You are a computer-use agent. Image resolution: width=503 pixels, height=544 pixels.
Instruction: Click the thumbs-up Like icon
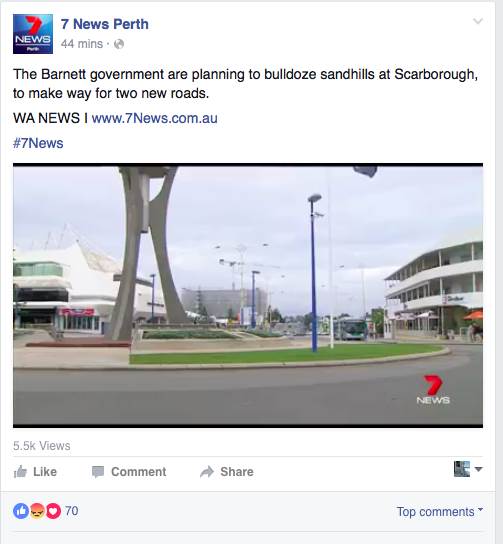coord(20,471)
